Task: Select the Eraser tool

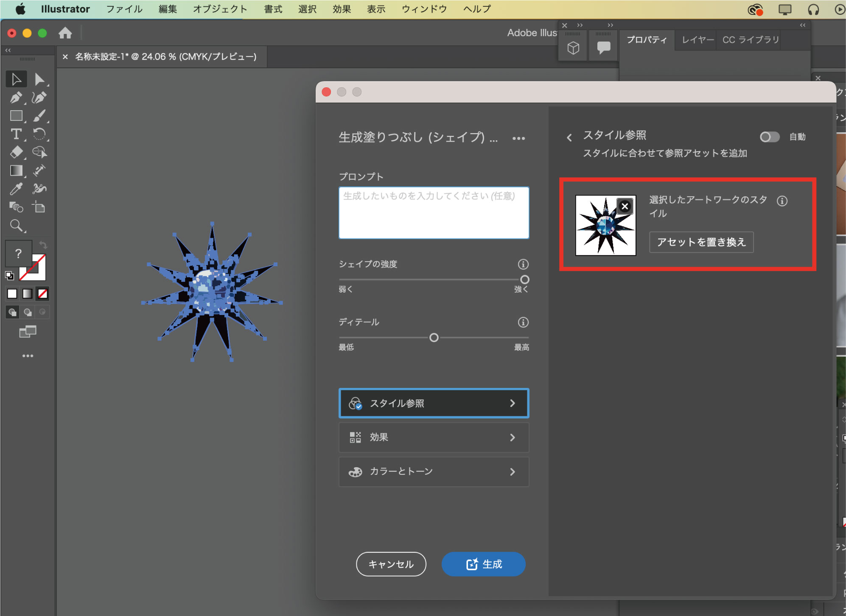Action: click(x=16, y=152)
